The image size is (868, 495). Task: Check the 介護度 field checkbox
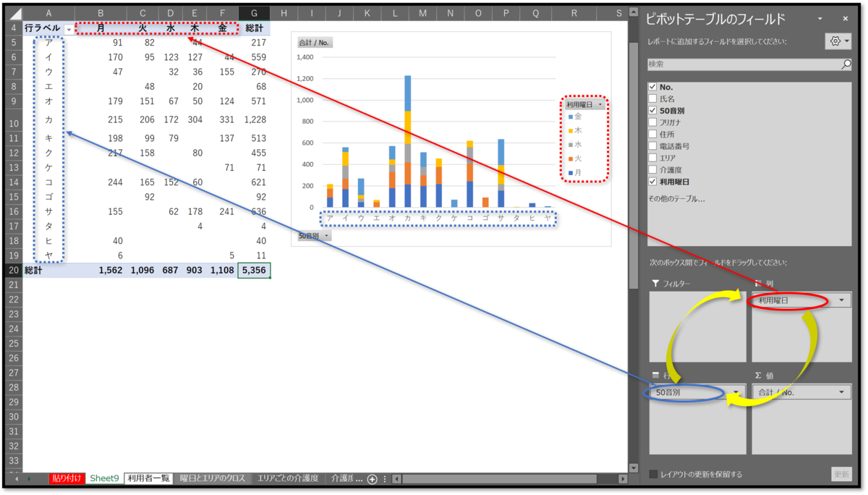click(653, 169)
